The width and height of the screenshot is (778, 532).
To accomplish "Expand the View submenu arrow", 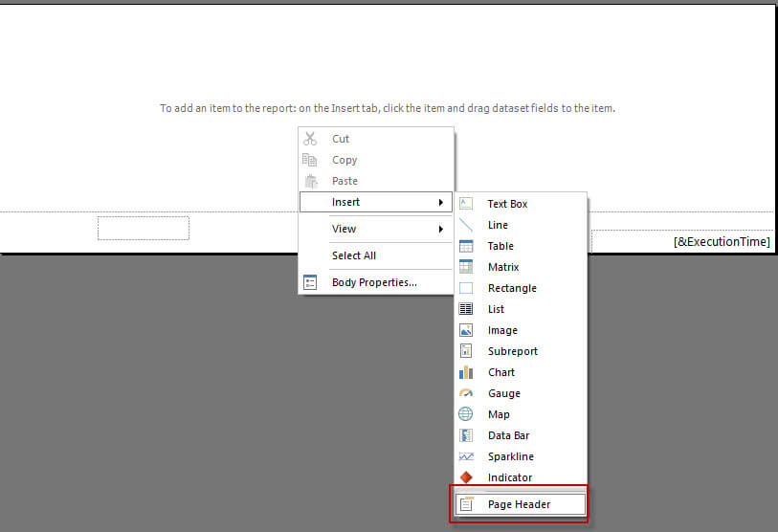I will tap(440, 229).
